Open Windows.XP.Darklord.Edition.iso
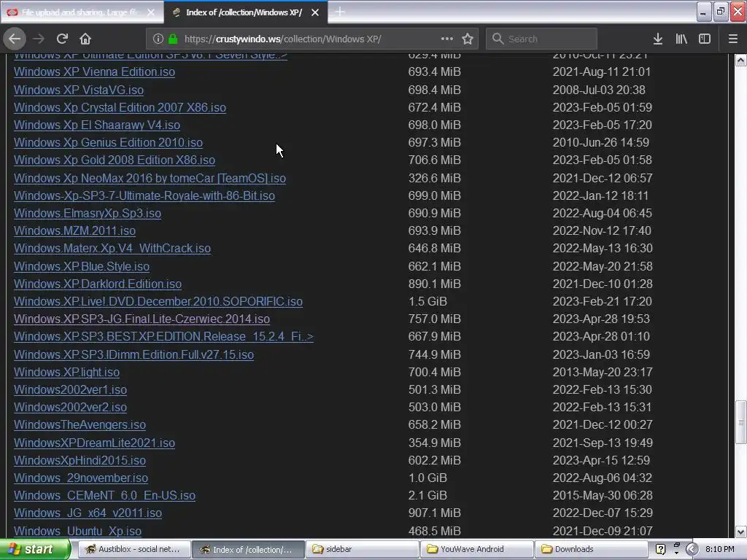The height and width of the screenshot is (560, 747). point(98,284)
